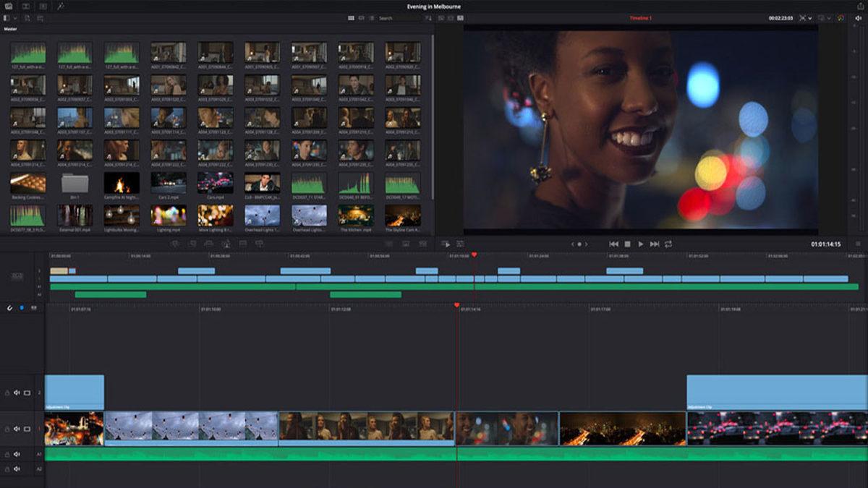This screenshot has width=868, height=488.
Task: Click the Timeline 1 title
Action: click(640, 18)
